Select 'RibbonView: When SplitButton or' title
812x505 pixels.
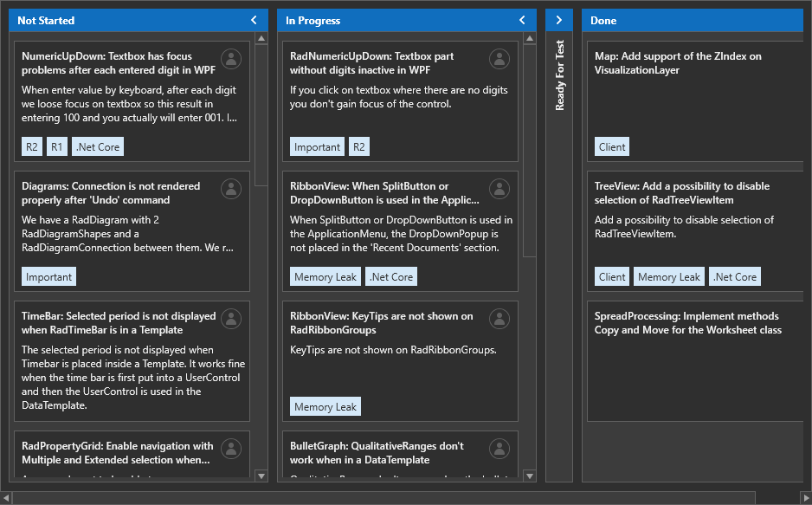pos(384,192)
